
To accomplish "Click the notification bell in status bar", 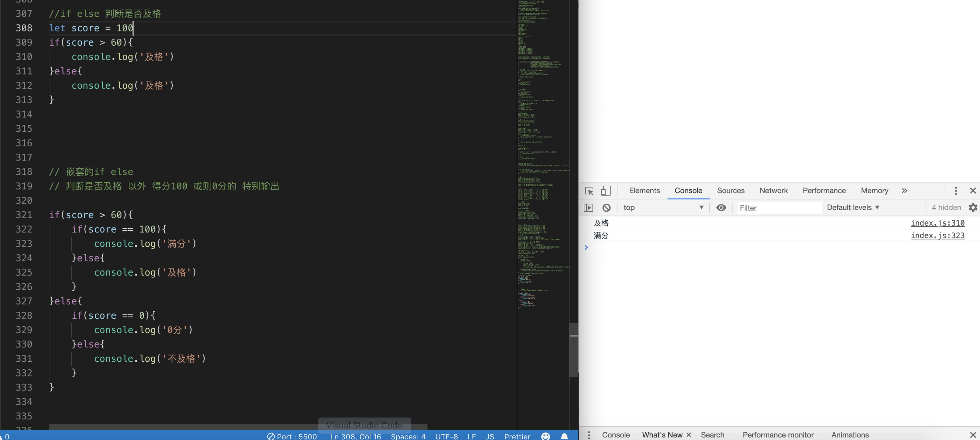I will pyautogui.click(x=564, y=436).
